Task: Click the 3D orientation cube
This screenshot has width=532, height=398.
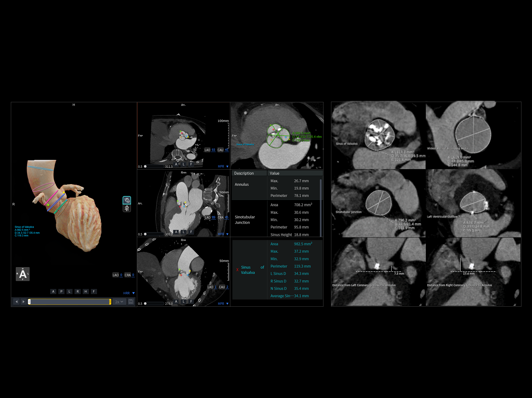Action: point(23,274)
